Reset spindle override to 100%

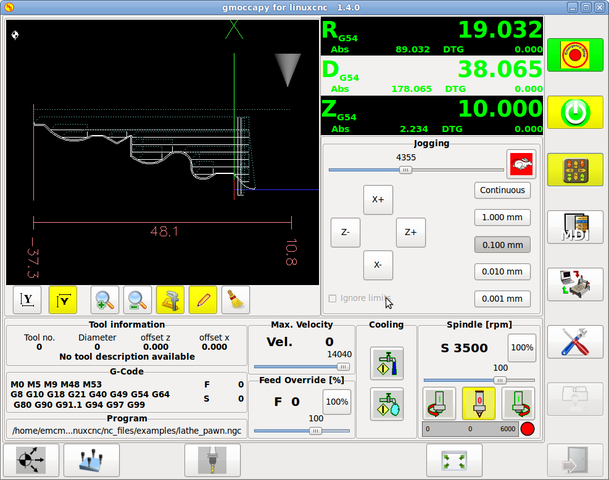(521, 349)
